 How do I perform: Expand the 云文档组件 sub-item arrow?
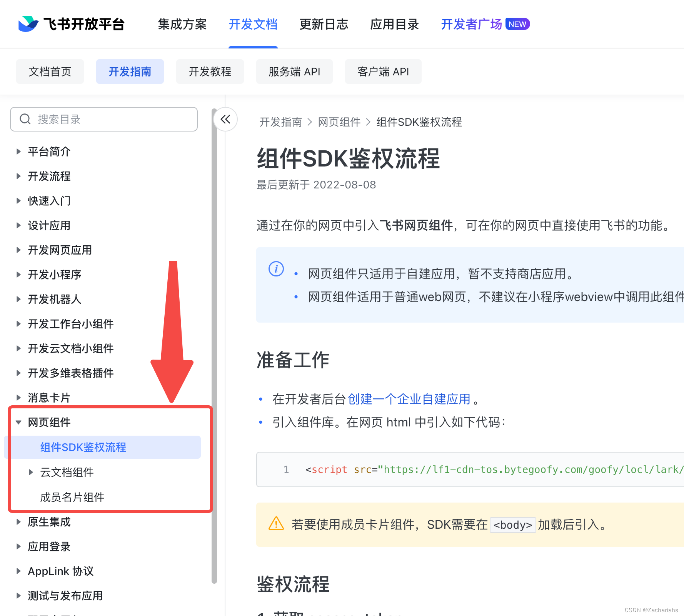31,472
